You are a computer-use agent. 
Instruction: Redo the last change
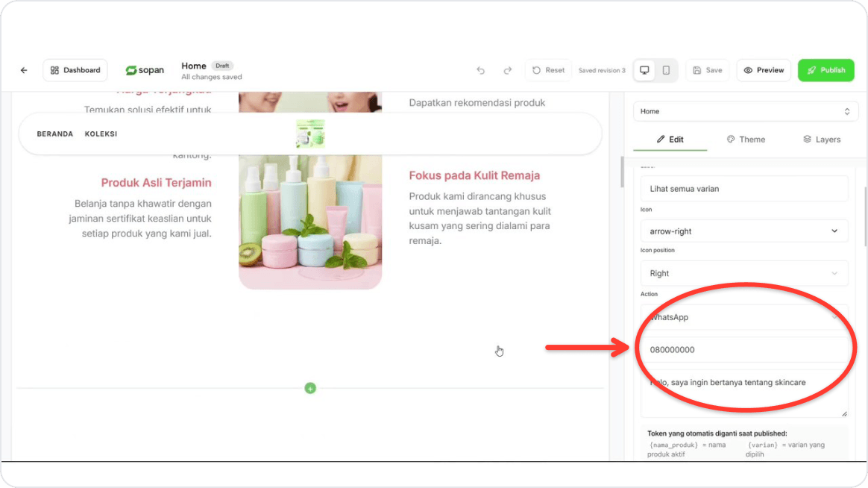point(508,70)
